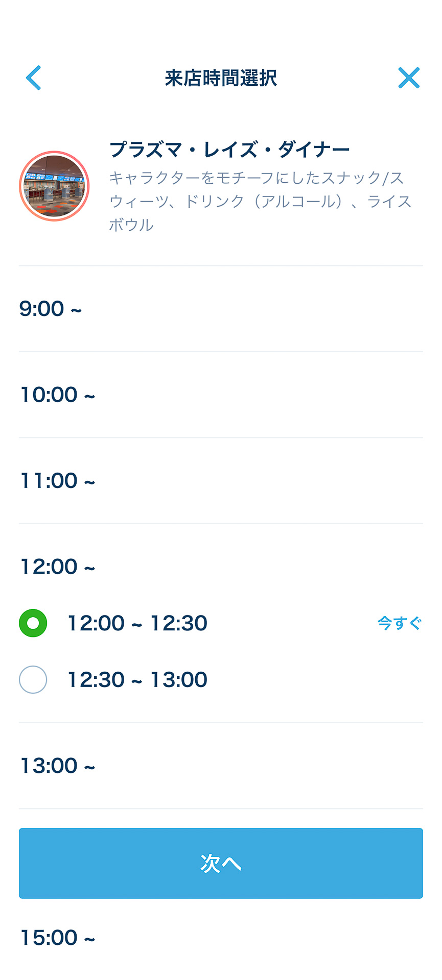Tap the "12:00 ~ 12:30" slot text
This screenshot has height=980, width=442.
(137, 623)
